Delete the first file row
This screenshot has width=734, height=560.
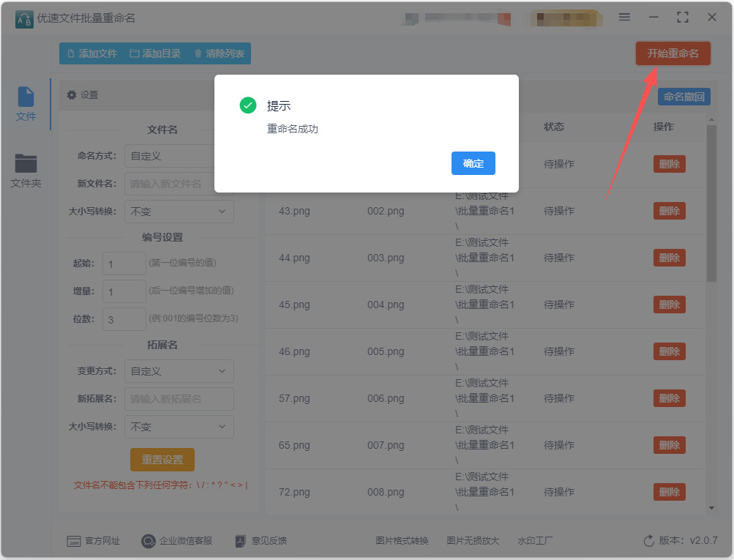[670, 164]
